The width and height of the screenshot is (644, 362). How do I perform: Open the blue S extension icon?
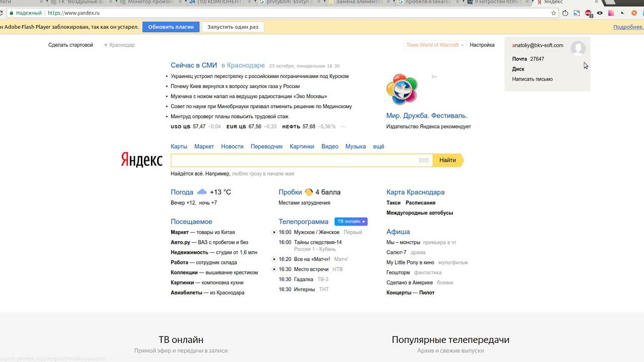pos(577,13)
